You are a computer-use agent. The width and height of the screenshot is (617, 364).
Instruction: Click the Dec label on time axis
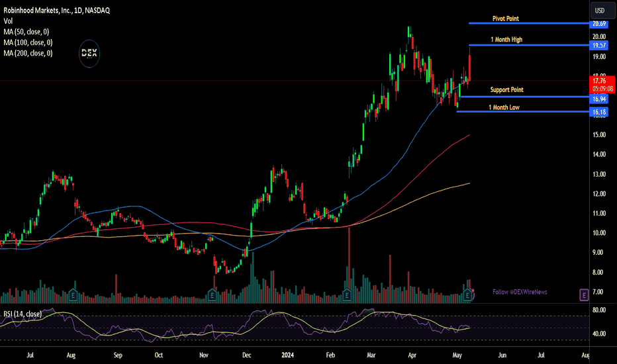pos(246,355)
